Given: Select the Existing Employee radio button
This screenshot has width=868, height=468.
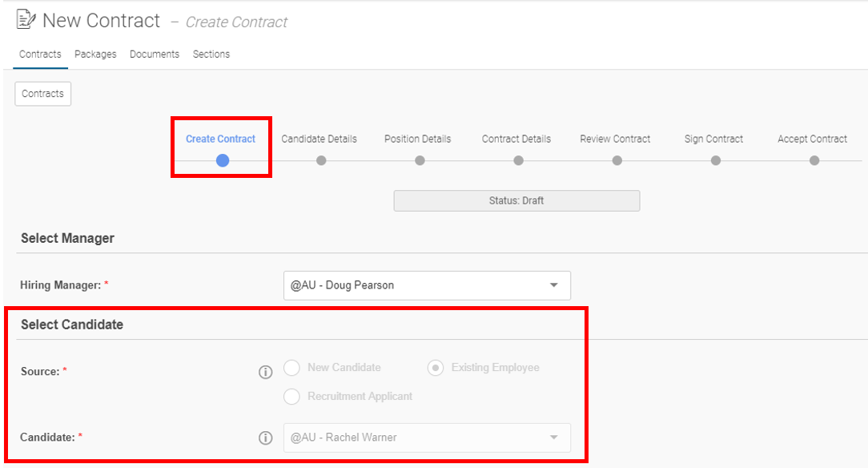Looking at the screenshot, I should click(436, 368).
